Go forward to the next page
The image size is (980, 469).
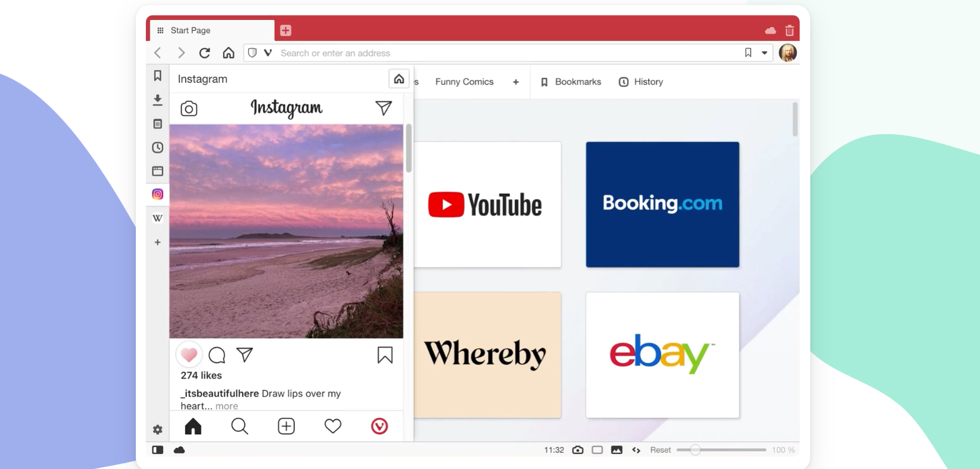(x=181, y=53)
